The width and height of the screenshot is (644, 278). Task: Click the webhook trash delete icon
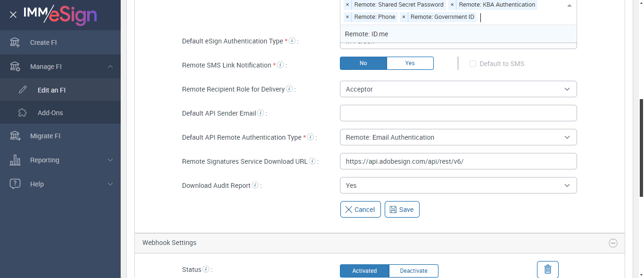coord(547,270)
